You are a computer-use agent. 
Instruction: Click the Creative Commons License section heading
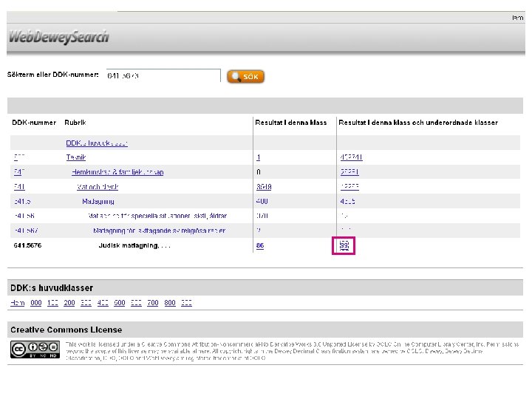pos(66,330)
